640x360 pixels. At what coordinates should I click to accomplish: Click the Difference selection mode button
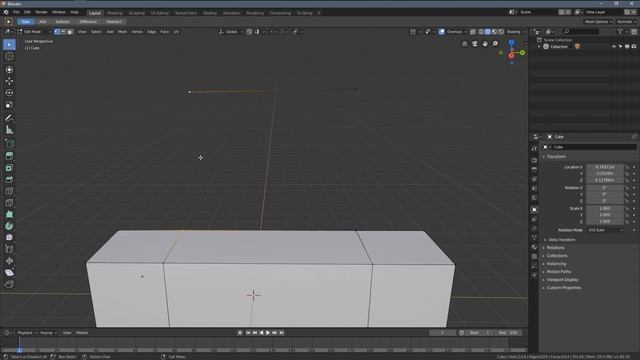88,22
